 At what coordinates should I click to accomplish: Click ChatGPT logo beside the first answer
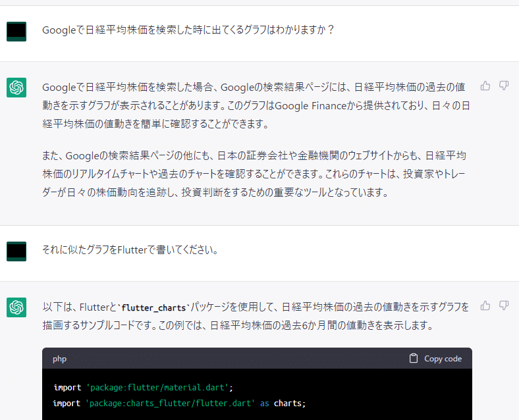click(x=16, y=88)
